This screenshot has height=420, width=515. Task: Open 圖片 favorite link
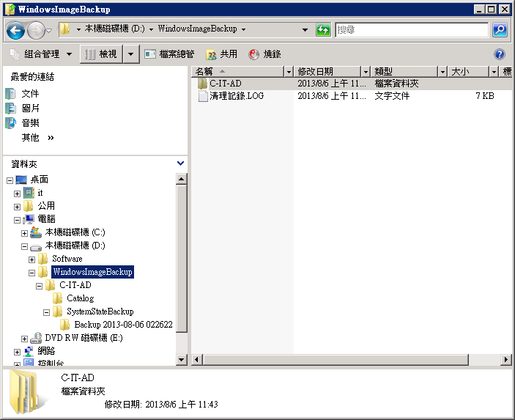[30, 108]
